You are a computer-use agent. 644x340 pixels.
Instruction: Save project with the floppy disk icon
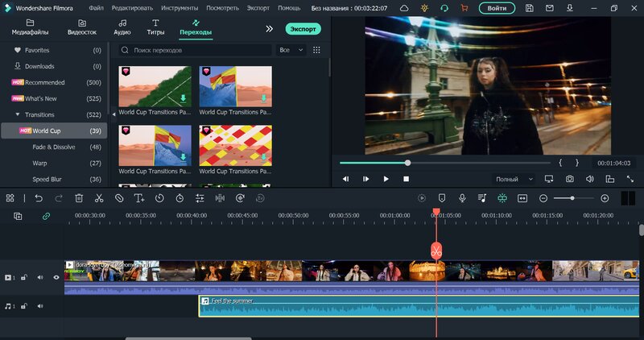click(530, 8)
